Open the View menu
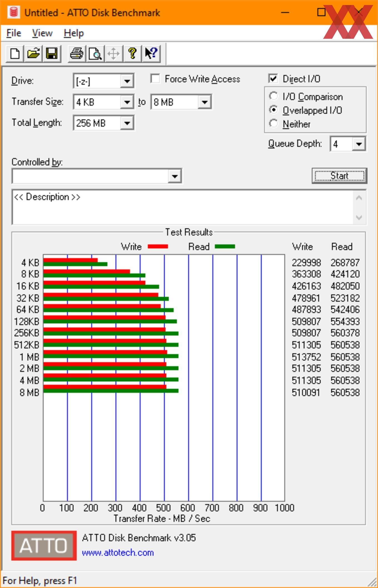 (42, 33)
